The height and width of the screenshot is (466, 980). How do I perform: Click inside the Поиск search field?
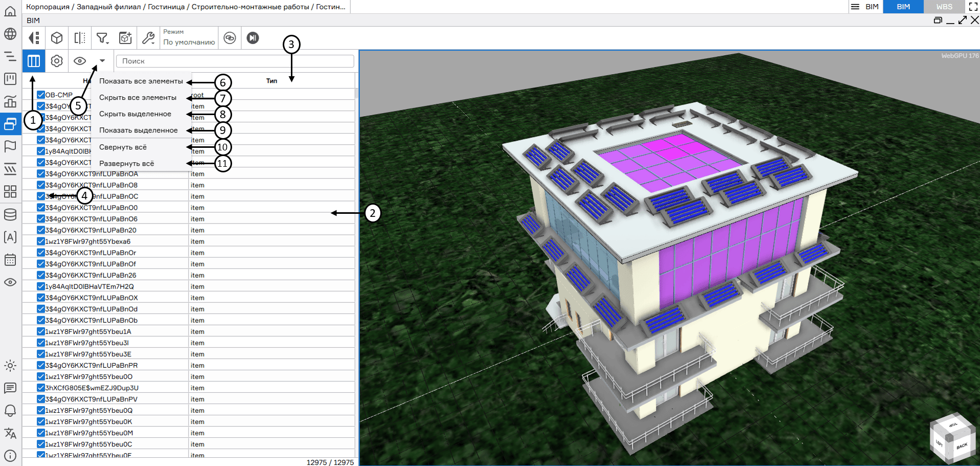pos(234,61)
